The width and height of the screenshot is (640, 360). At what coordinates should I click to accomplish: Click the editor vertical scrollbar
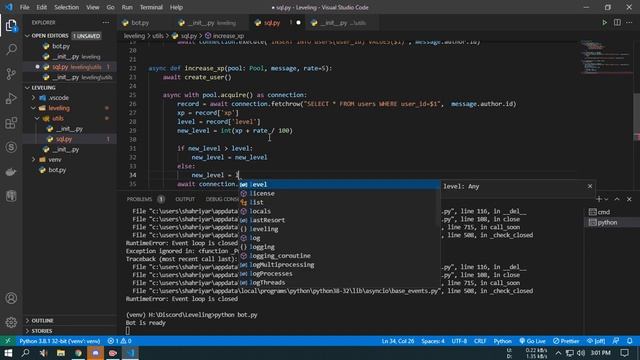click(x=636, y=116)
